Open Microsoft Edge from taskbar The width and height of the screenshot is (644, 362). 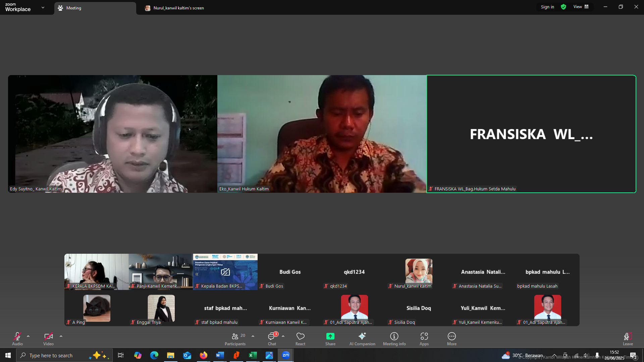(x=154, y=355)
